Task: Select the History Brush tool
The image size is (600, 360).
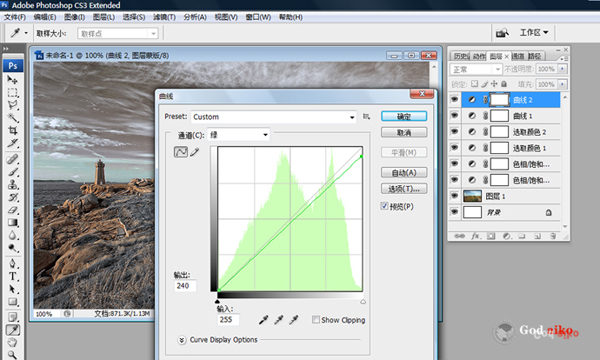Action: 12,197
